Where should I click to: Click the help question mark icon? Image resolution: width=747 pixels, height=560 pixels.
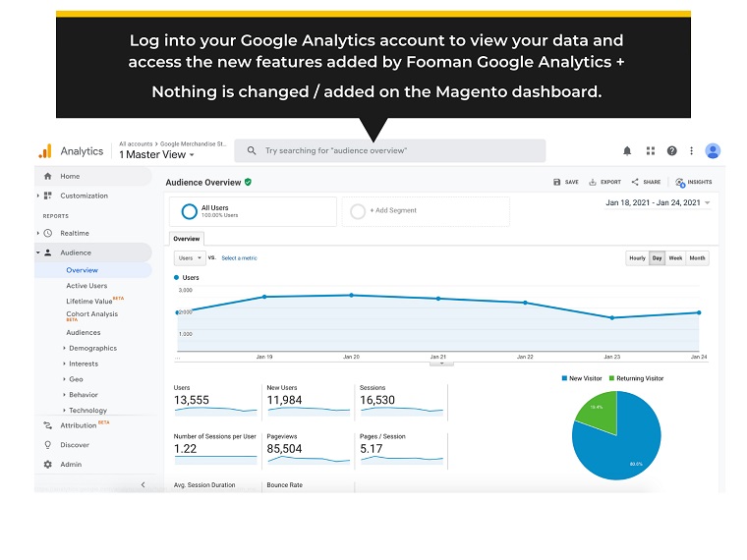point(672,151)
